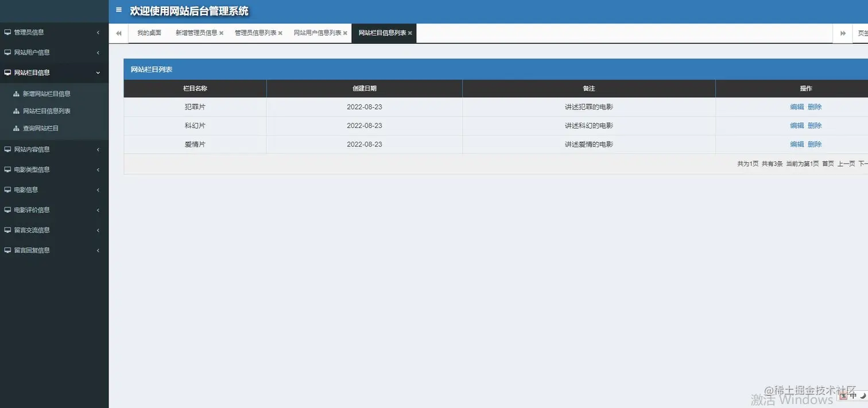The image size is (868, 408).
Task: Click monitor icon beside 留言交流信息
Action: (7, 230)
